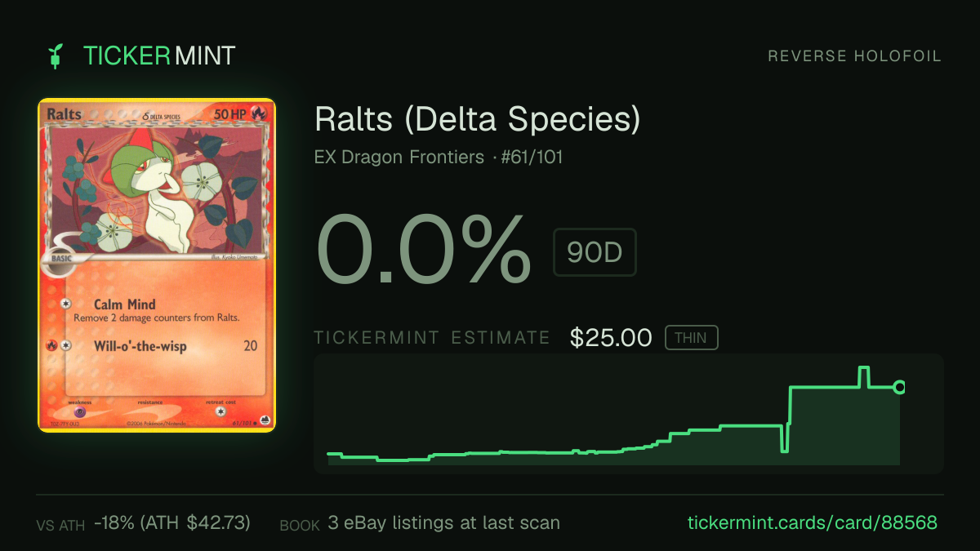This screenshot has width=980, height=551.
Task: Click the EX Dragon Frontiers set name
Action: click(399, 157)
